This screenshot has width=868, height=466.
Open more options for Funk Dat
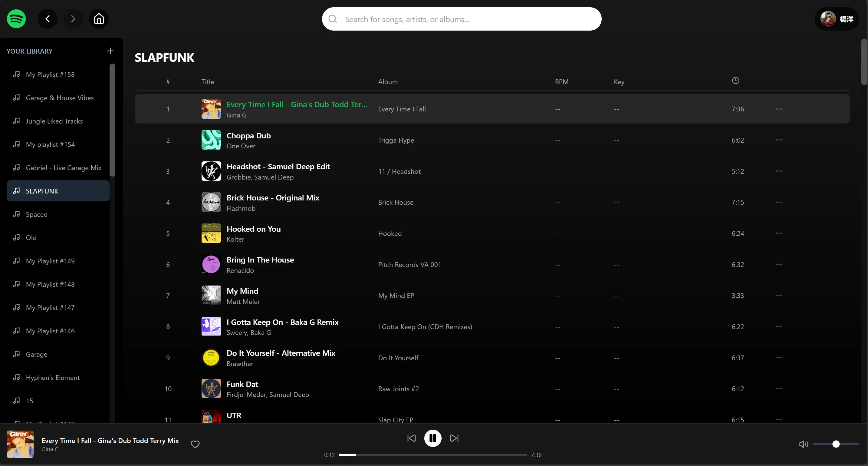779,388
